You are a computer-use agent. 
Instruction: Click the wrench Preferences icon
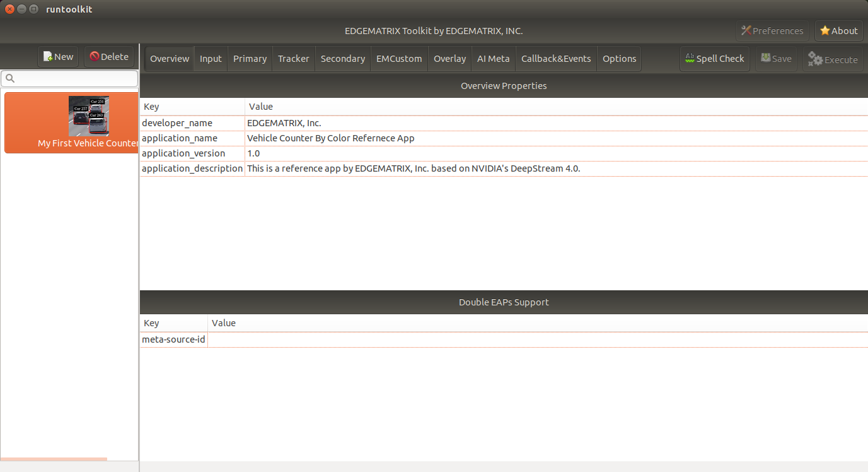coord(746,31)
